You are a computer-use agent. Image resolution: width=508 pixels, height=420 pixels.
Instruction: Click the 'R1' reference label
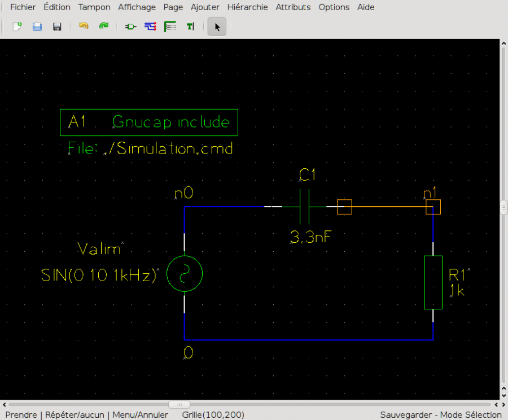[x=457, y=275]
